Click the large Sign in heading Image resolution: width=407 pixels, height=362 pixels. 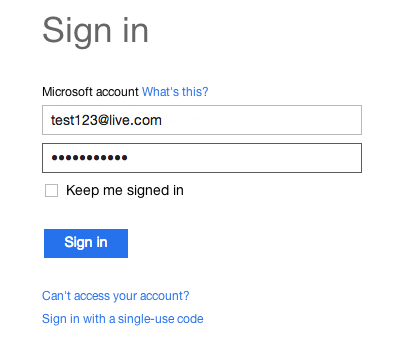(x=95, y=31)
